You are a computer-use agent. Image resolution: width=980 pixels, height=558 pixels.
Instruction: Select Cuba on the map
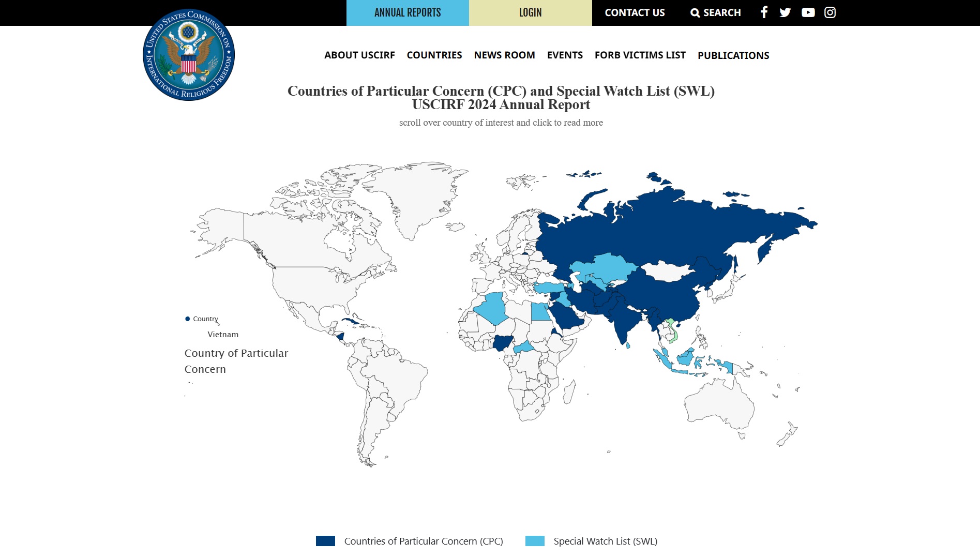(354, 321)
